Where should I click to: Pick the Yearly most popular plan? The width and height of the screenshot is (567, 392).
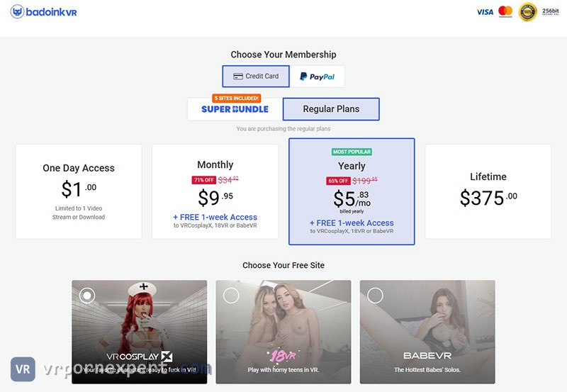point(352,191)
